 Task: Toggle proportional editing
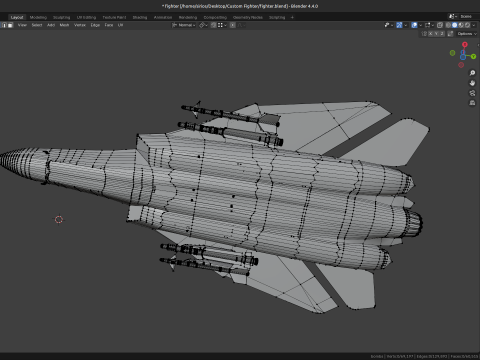(x=233, y=25)
